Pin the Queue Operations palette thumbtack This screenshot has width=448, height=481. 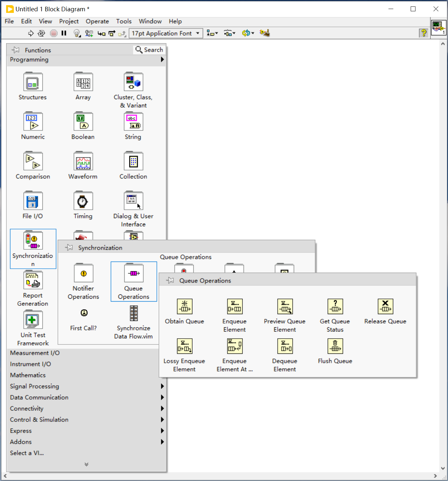point(170,280)
